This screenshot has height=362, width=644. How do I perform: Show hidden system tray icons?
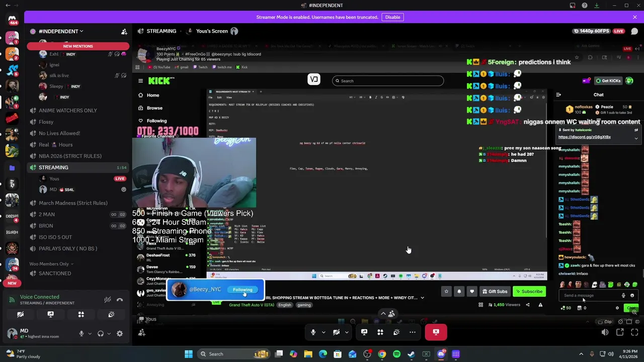581,354
